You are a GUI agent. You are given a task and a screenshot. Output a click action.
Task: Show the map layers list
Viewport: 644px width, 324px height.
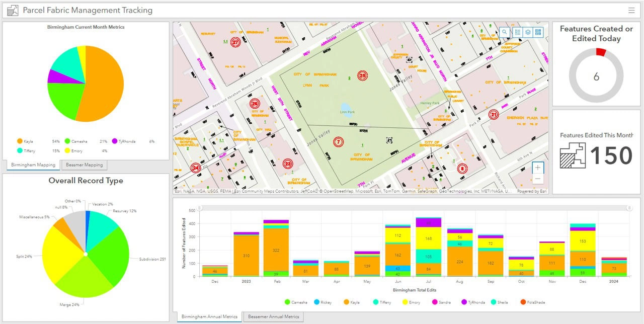pyautogui.click(x=528, y=32)
